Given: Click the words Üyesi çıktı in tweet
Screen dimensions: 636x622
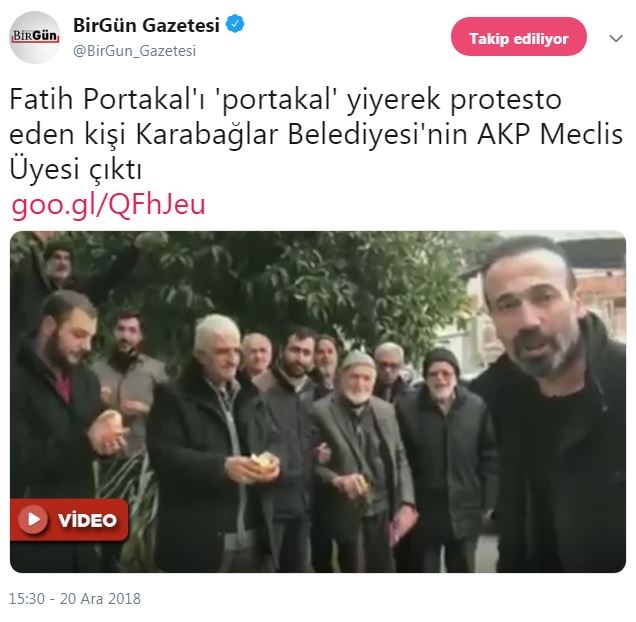Looking at the screenshot, I should [x=75, y=170].
